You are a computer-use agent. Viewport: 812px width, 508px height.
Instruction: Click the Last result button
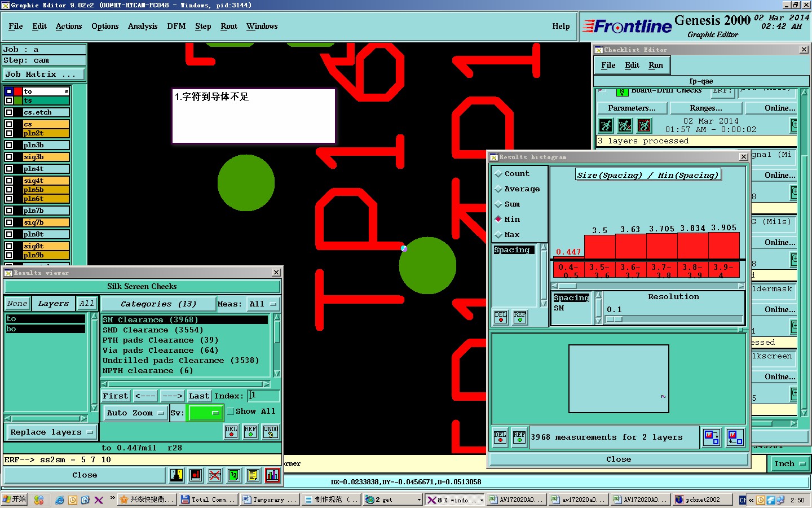(x=199, y=396)
